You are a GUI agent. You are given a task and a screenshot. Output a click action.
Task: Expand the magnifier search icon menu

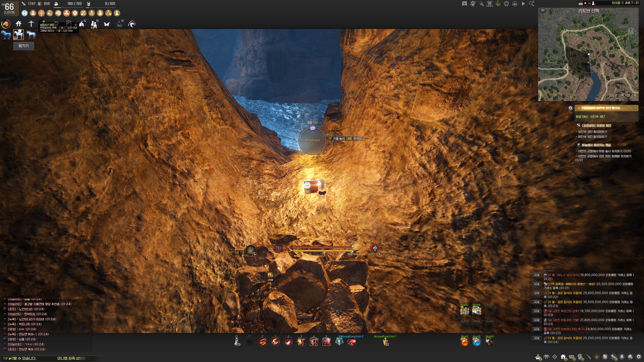click(531, 4)
